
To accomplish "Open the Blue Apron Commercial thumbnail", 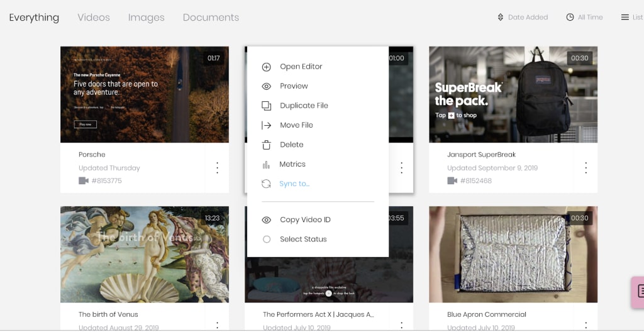I will tap(513, 254).
